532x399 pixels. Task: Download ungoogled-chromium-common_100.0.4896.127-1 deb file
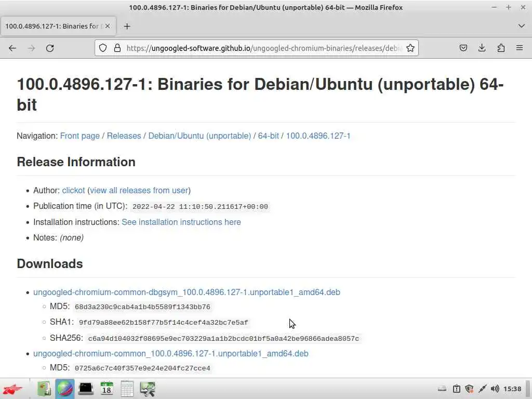pos(170,353)
